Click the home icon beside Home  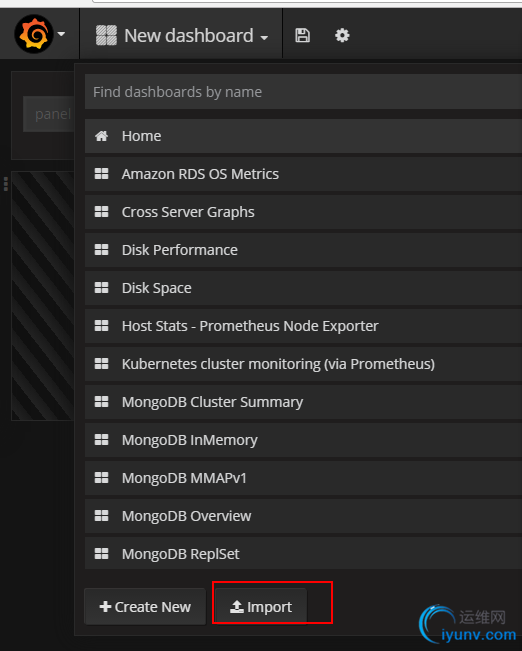[x=101, y=136]
